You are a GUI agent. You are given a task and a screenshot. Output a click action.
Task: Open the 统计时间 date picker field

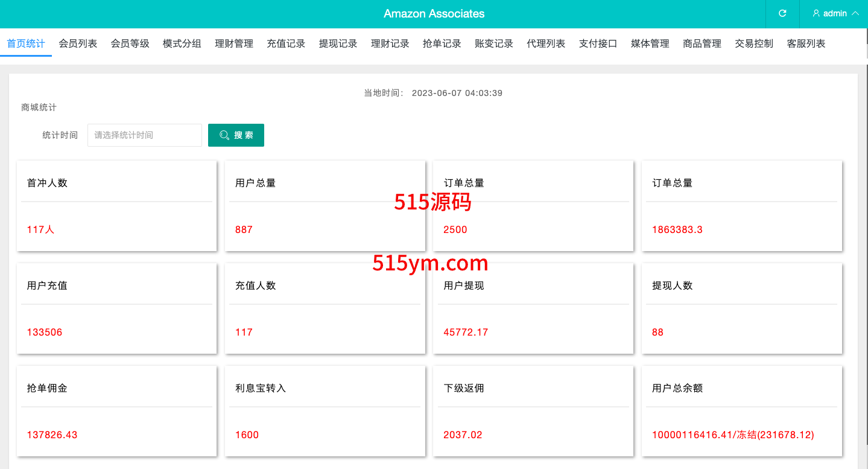click(x=145, y=135)
